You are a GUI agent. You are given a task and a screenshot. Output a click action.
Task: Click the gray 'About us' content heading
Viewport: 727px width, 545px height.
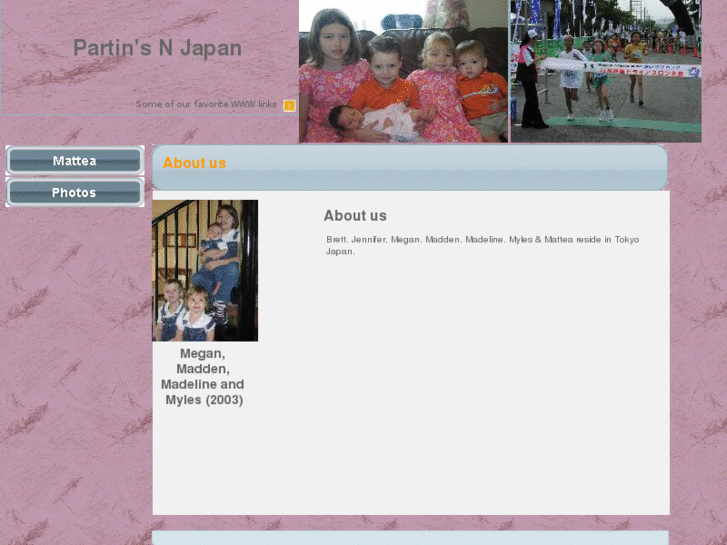click(355, 216)
